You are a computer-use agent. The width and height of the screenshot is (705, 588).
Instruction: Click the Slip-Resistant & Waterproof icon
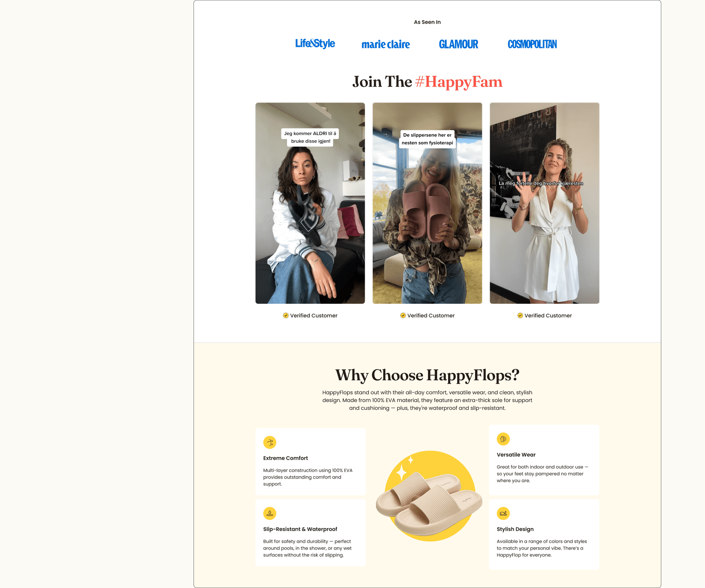click(270, 513)
